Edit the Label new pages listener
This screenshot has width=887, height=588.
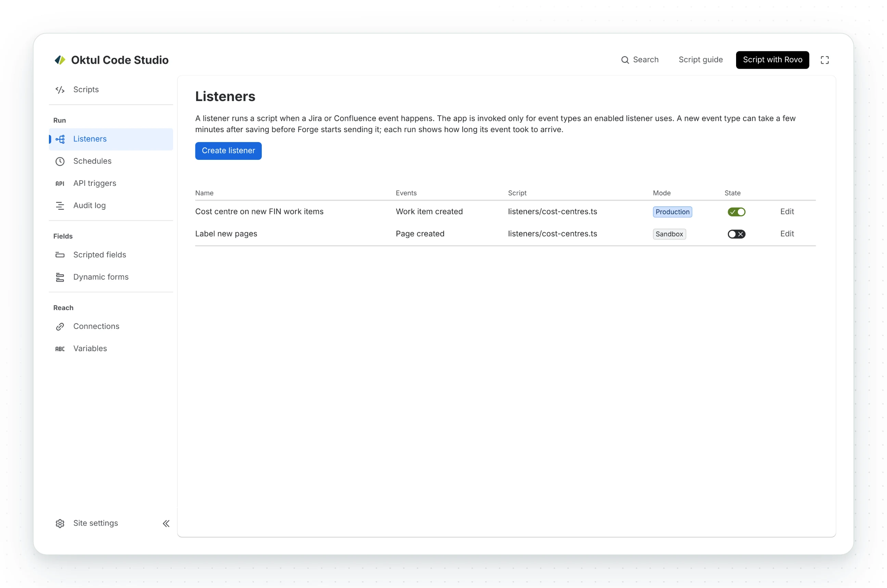pyautogui.click(x=787, y=234)
